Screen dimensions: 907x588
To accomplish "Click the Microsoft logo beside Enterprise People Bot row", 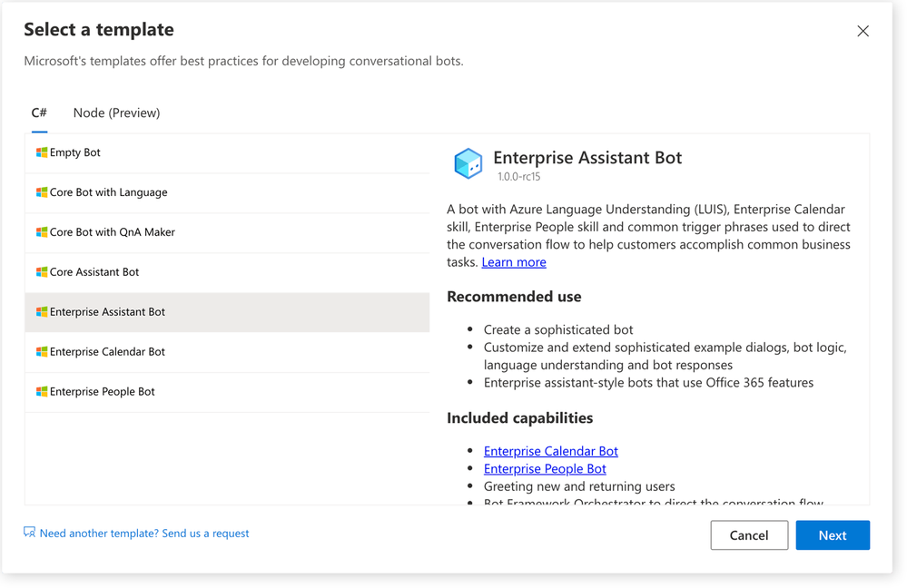I will (42, 392).
